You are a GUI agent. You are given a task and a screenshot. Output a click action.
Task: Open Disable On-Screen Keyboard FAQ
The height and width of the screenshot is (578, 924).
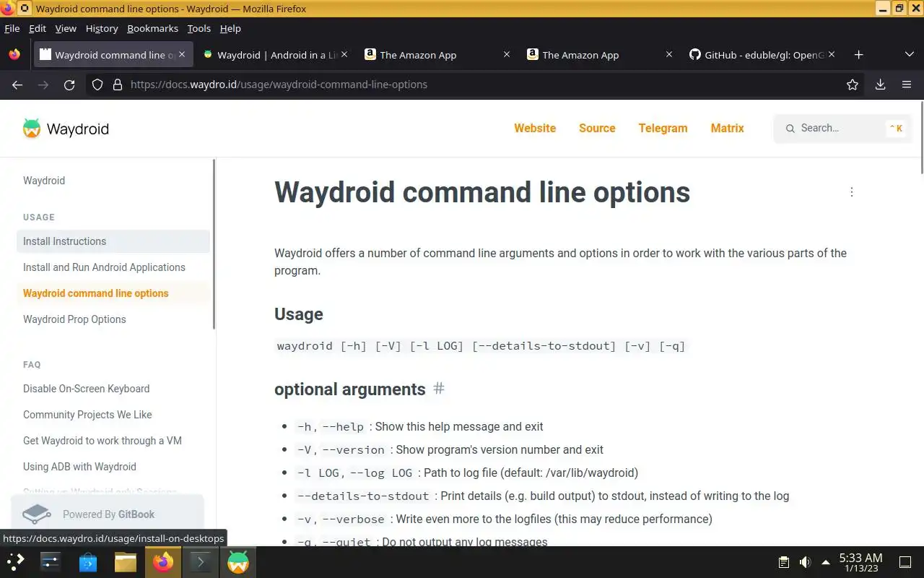click(113, 389)
